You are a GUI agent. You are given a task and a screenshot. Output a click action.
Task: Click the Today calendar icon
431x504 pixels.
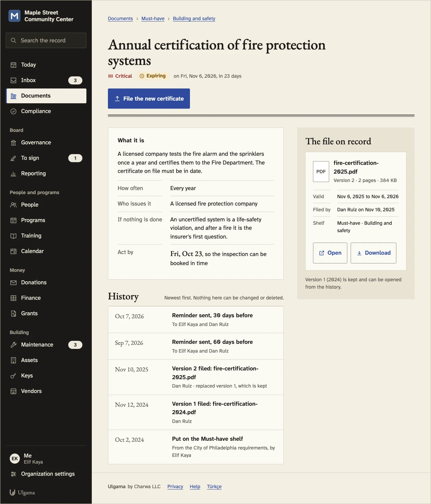coord(13,65)
